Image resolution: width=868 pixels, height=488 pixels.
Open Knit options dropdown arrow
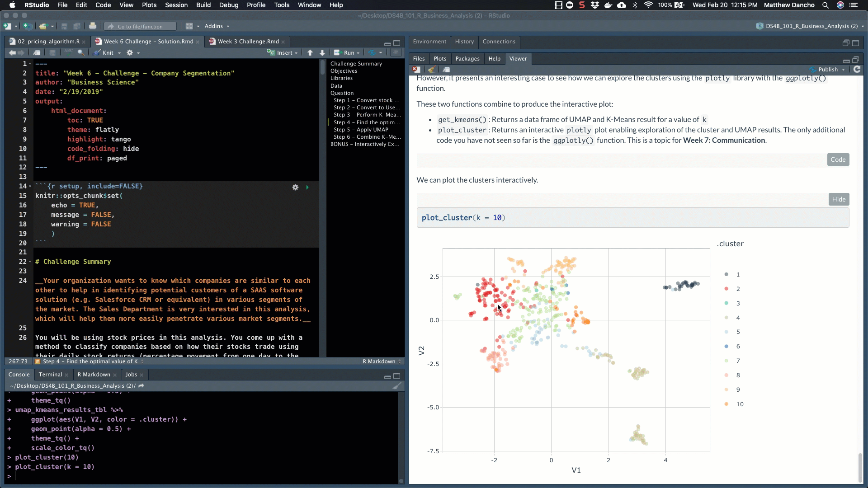point(119,53)
